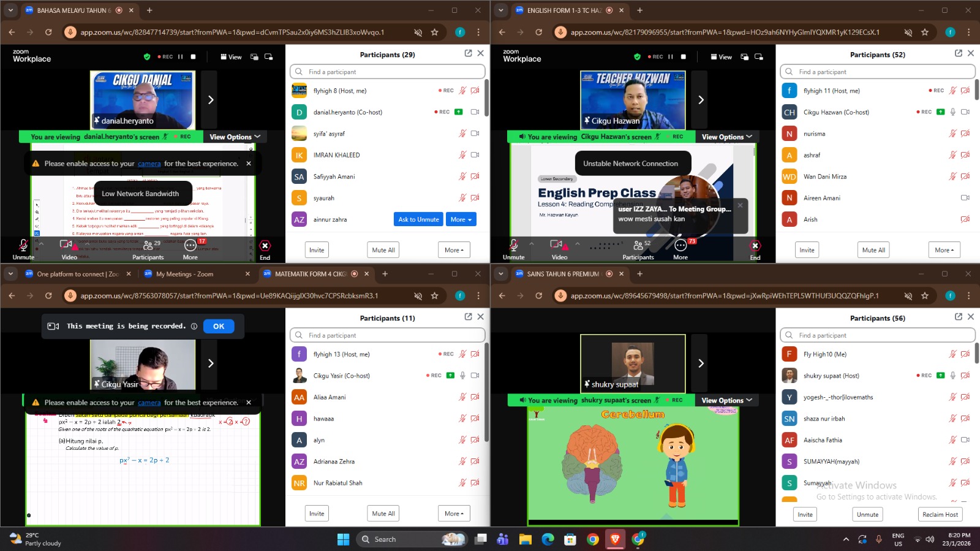Expand More menu under Matematik participants list
This screenshot has height=551, width=980.
click(454, 514)
